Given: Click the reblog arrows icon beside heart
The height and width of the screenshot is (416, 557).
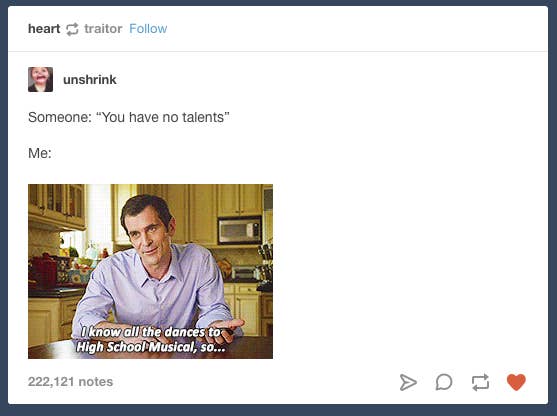Looking at the screenshot, I should [72, 29].
